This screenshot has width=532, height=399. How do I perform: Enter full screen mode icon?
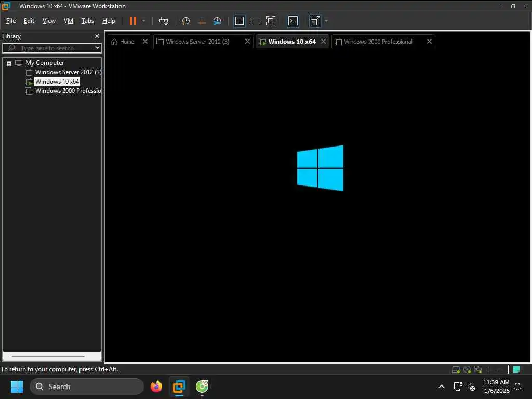pos(270,21)
